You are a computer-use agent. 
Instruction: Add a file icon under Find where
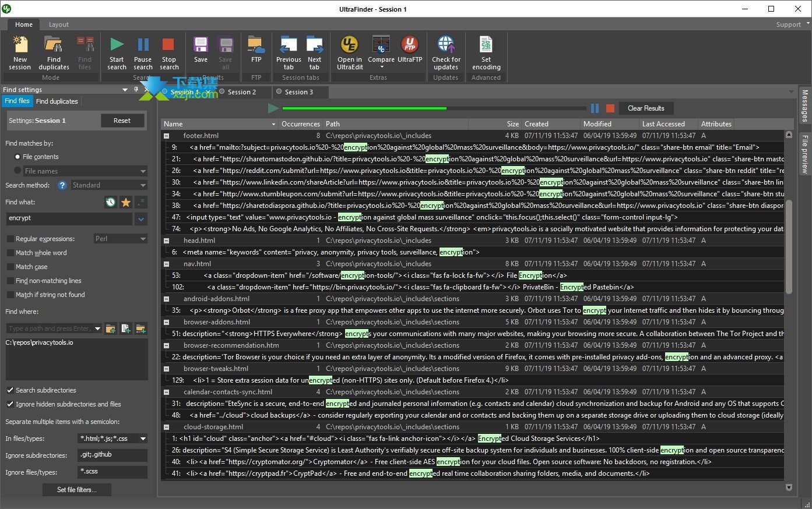coord(125,328)
